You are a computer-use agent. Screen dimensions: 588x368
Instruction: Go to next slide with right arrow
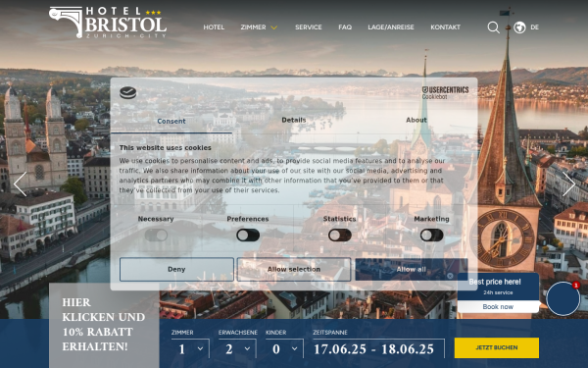(568, 184)
